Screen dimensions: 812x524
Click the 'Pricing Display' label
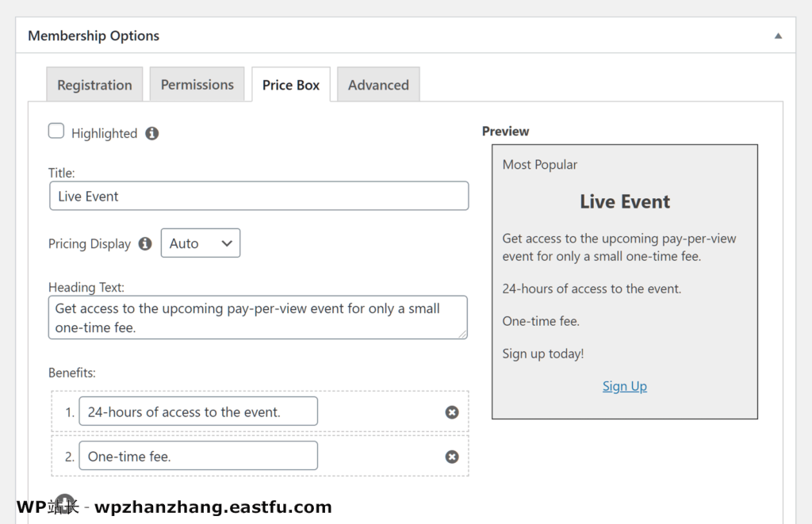pos(90,244)
